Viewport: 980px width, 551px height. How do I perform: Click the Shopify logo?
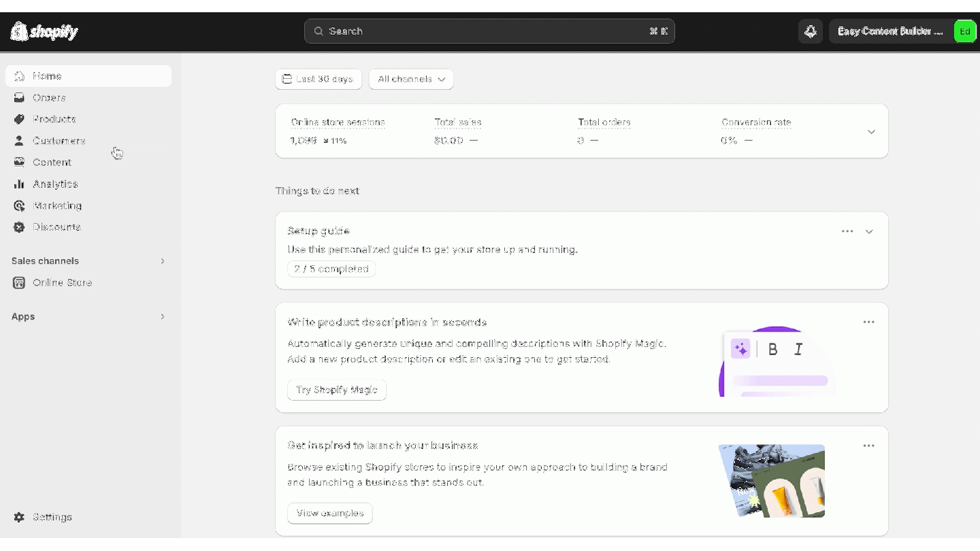click(x=44, y=31)
